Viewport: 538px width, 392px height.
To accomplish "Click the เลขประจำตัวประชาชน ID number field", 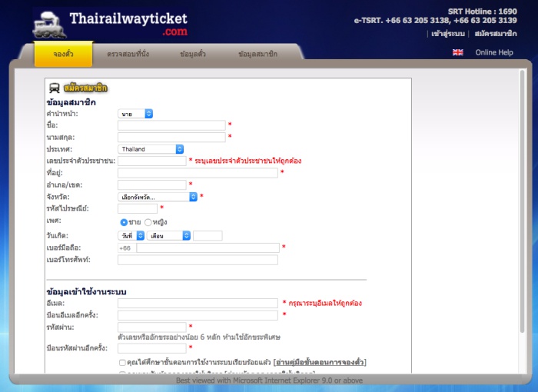I will (x=152, y=161).
